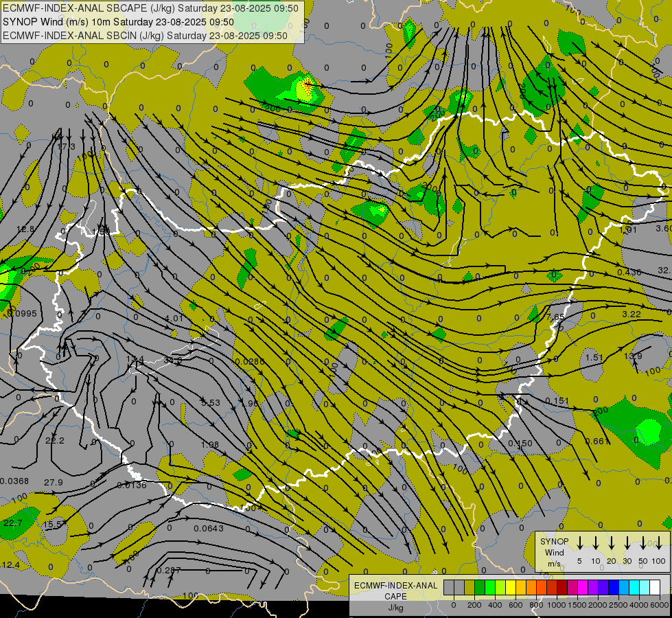Viewport: 672px width, 618px height.
Task: Select the cyan swatch in CAPE legend
Action: tap(634, 587)
